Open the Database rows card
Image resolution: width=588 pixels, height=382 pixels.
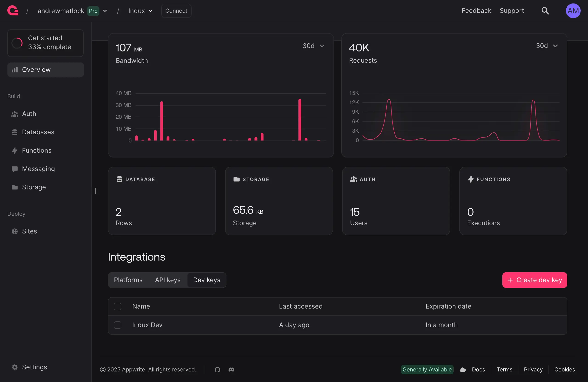[162, 201]
